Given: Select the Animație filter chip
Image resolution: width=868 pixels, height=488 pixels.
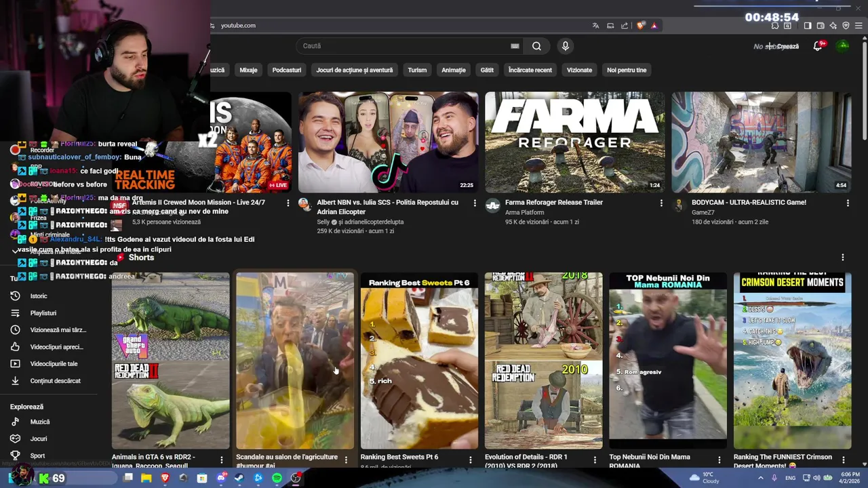Looking at the screenshot, I should coord(454,70).
